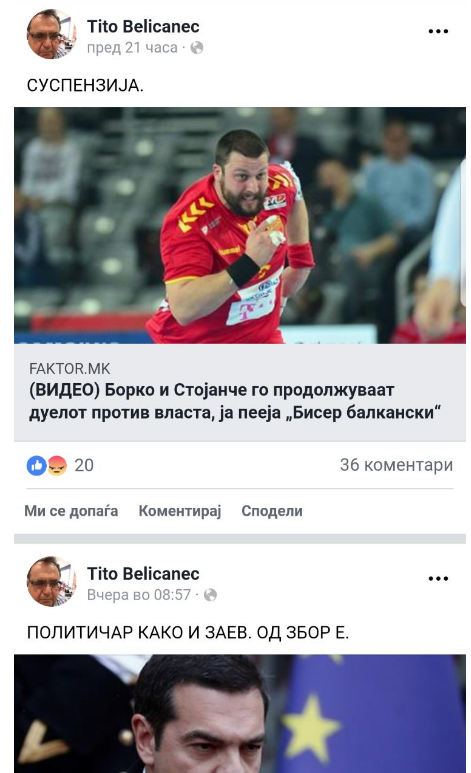Open the '36 коментари' link
The image size is (471, 773).
pyautogui.click(x=396, y=465)
